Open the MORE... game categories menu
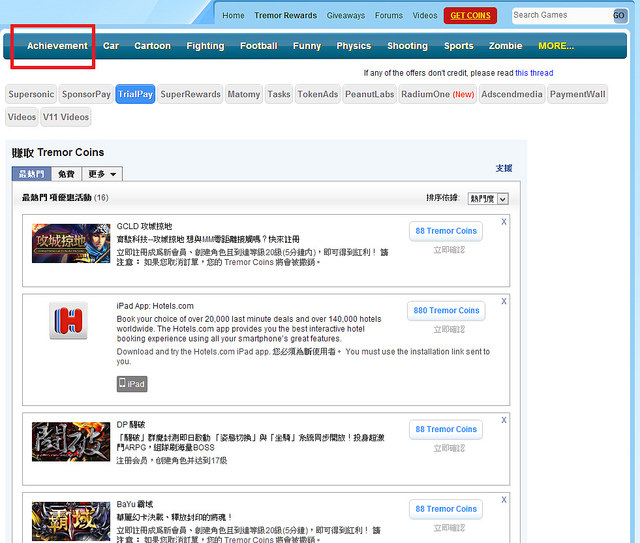The height and width of the screenshot is (543, 640). [x=556, y=46]
